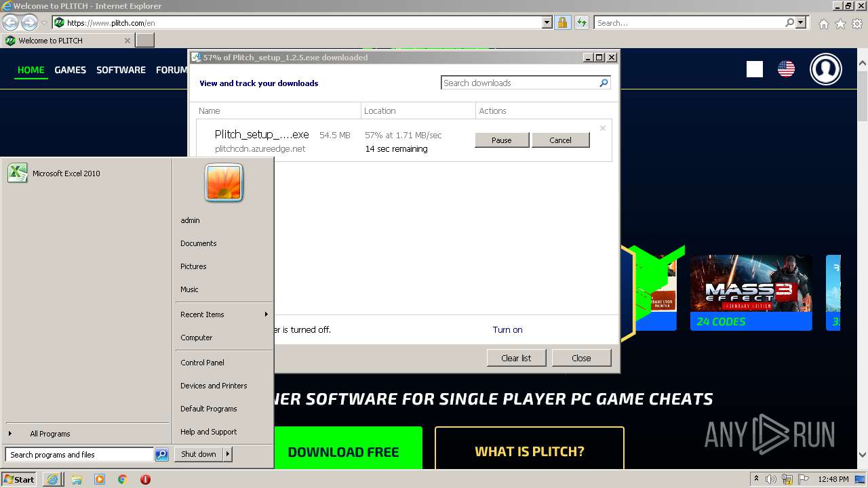This screenshot has width=868, height=488.
Task: Open Default Programs from Start menu
Action: [209, 409]
